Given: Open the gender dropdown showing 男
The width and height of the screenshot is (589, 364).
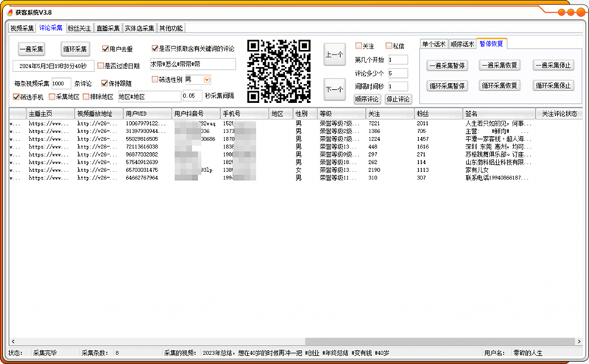Looking at the screenshot, I should [x=207, y=79].
